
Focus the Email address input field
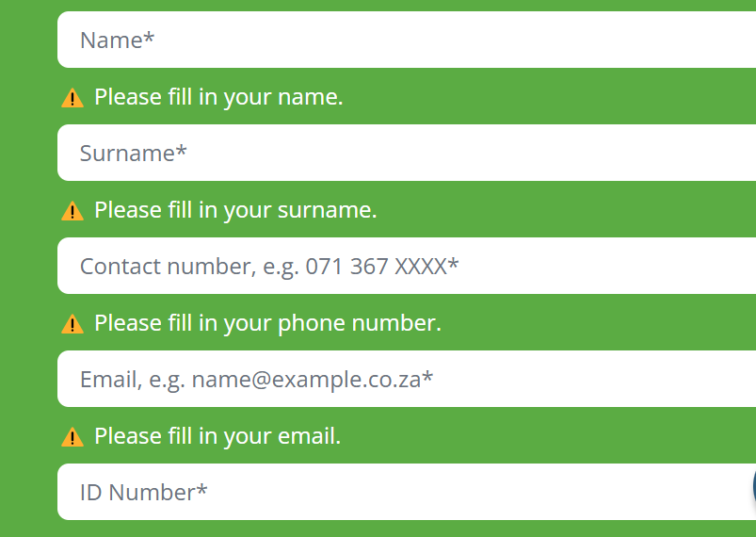point(407,379)
